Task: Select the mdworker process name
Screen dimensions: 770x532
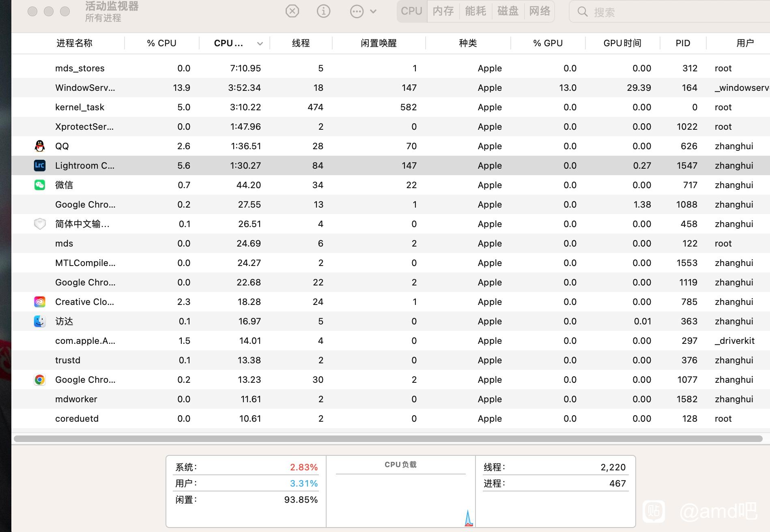Action: coord(76,399)
